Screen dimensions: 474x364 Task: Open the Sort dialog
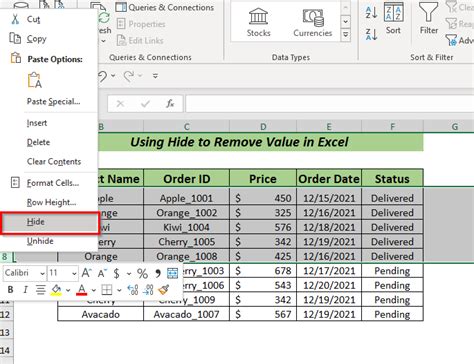pyautogui.click(x=393, y=19)
